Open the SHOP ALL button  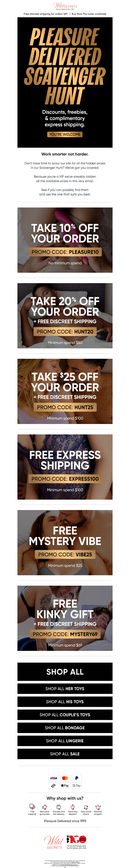65,672
